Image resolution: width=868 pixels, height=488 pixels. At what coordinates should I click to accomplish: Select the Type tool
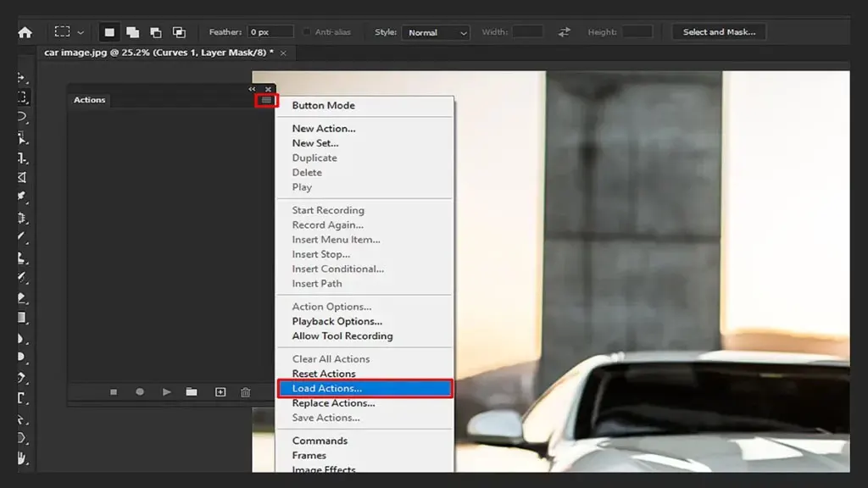[x=22, y=398]
